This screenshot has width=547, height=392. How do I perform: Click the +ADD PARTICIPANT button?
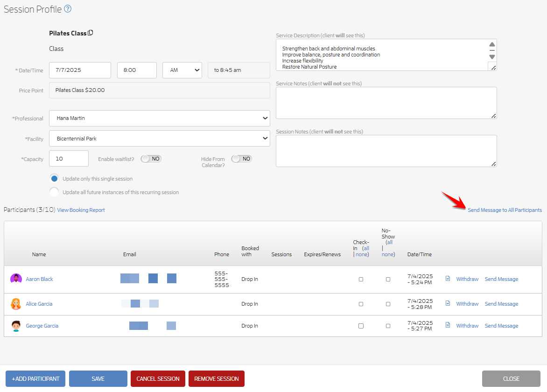tap(35, 379)
